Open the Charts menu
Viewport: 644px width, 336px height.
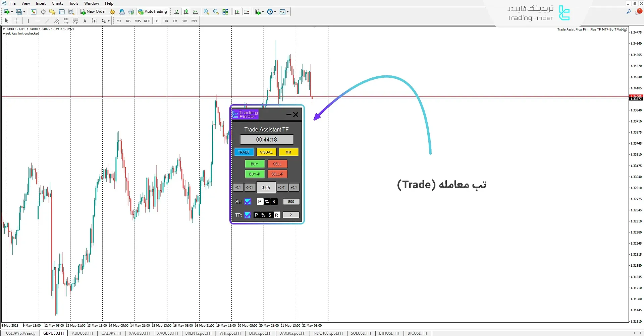57,3
